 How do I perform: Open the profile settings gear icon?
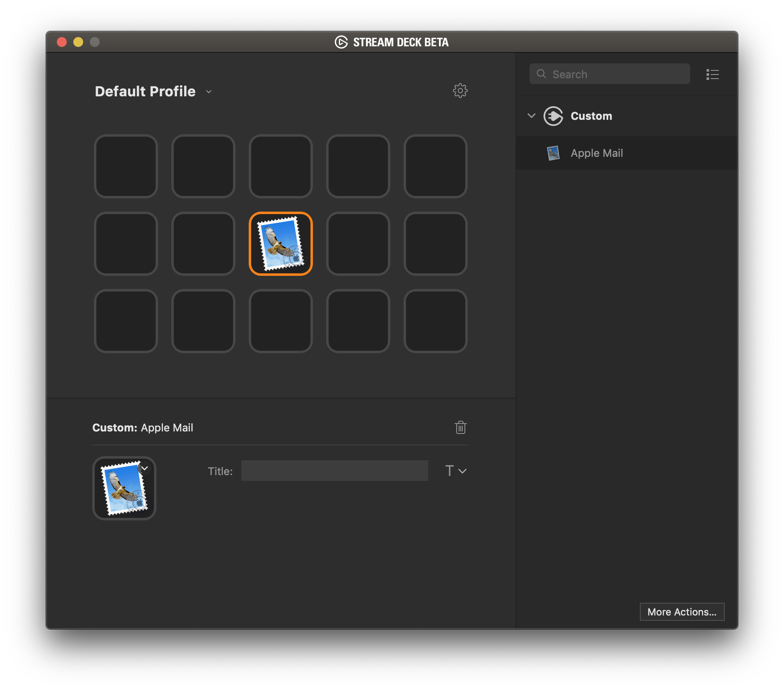click(x=460, y=91)
